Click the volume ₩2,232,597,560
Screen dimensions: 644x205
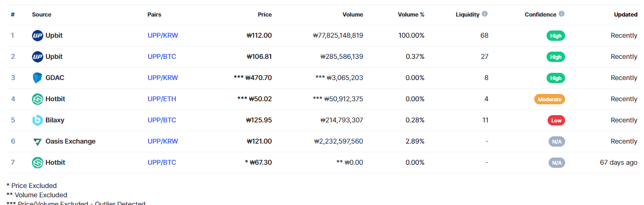point(339,141)
